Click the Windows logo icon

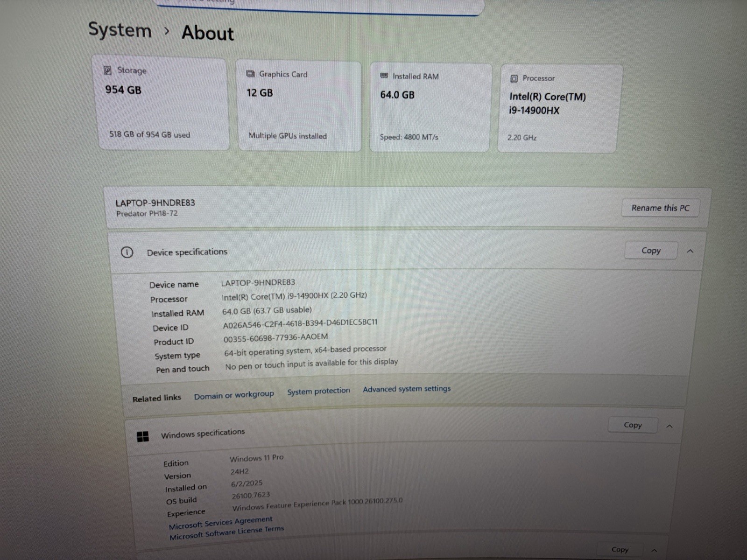pyautogui.click(x=143, y=436)
